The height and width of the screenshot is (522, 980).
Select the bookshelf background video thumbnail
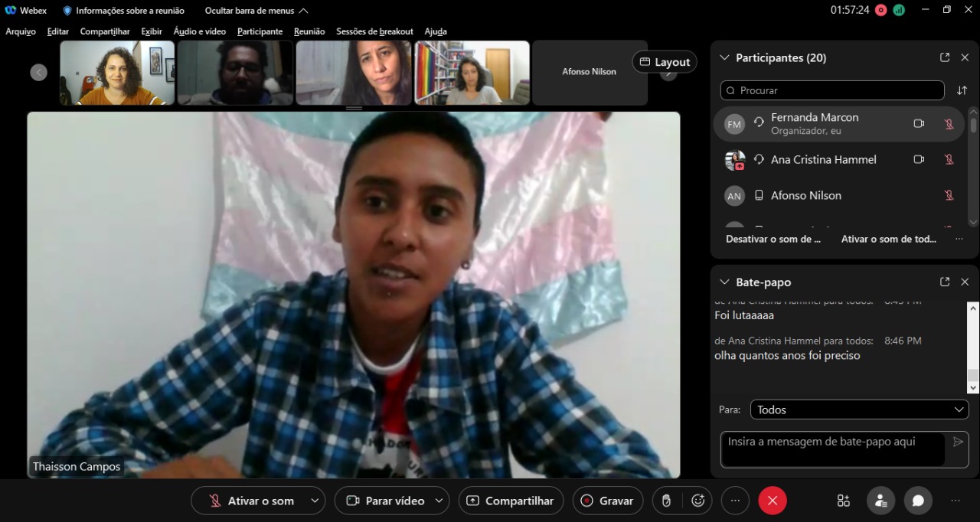[472, 73]
